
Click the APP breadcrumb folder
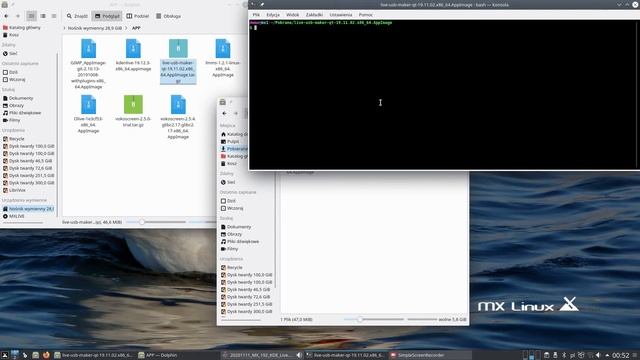point(136,28)
